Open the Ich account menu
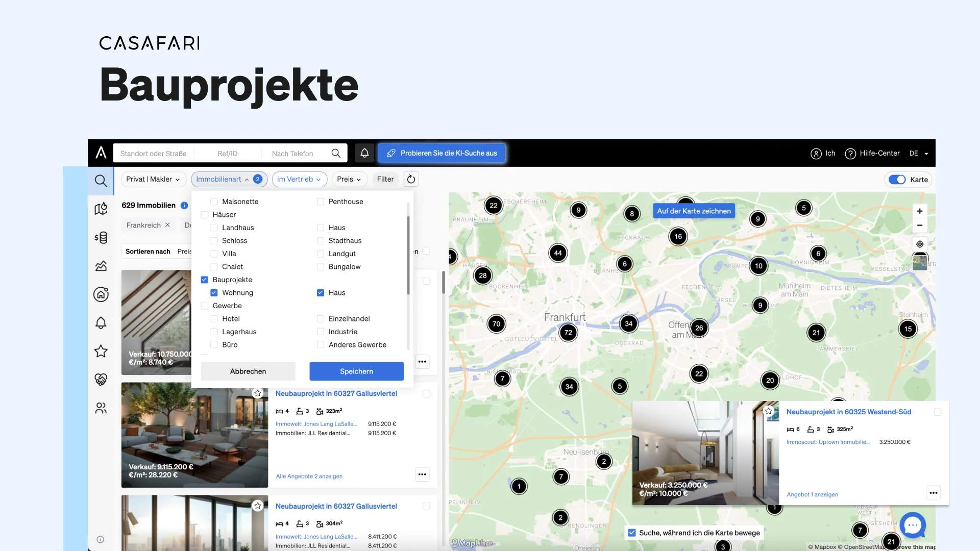Screen dimensions: 980x551 (x=823, y=153)
